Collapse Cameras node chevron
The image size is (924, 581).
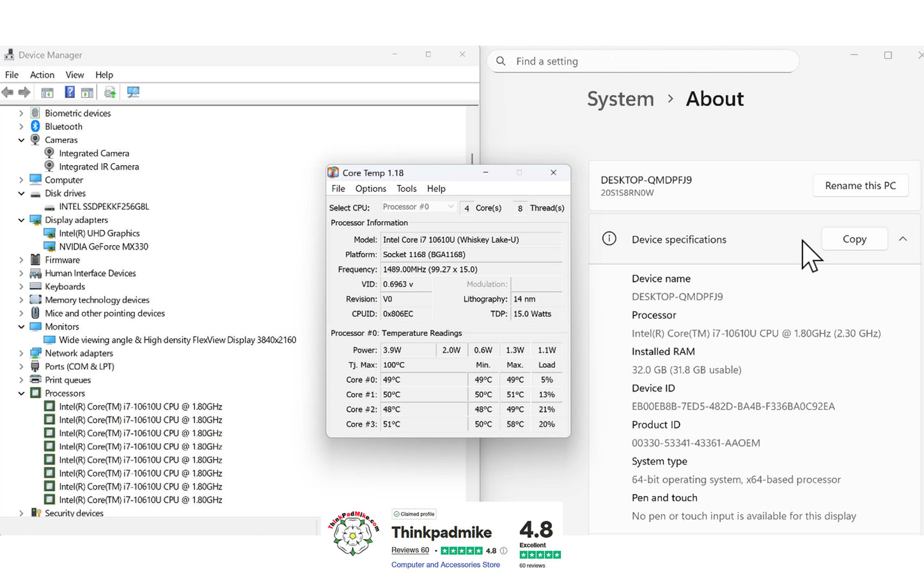point(21,140)
